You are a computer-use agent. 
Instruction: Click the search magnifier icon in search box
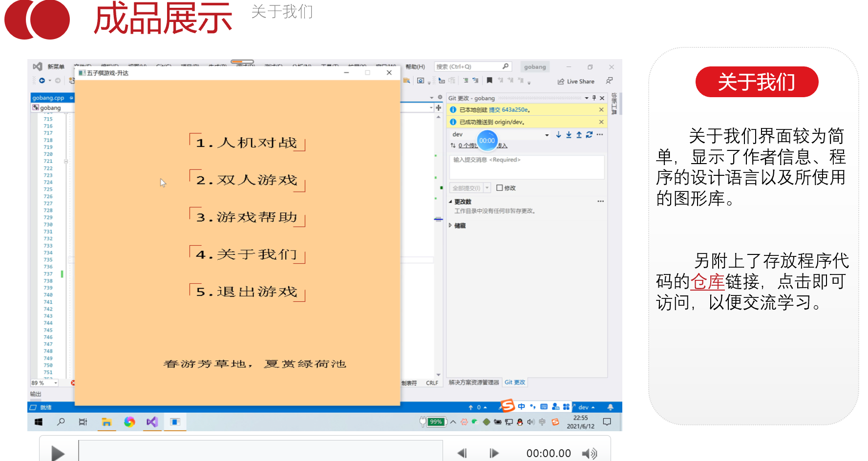[x=505, y=66]
